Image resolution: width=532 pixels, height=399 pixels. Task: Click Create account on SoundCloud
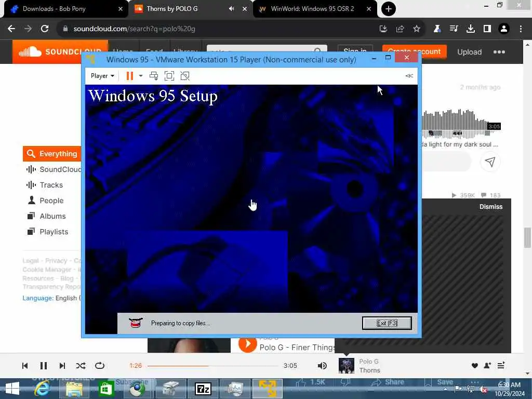(x=414, y=51)
